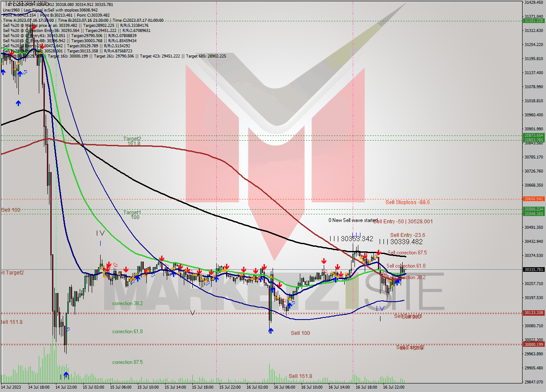Click the wave label '30353.342'
The image size is (546, 392).
pyautogui.click(x=357, y=239)
